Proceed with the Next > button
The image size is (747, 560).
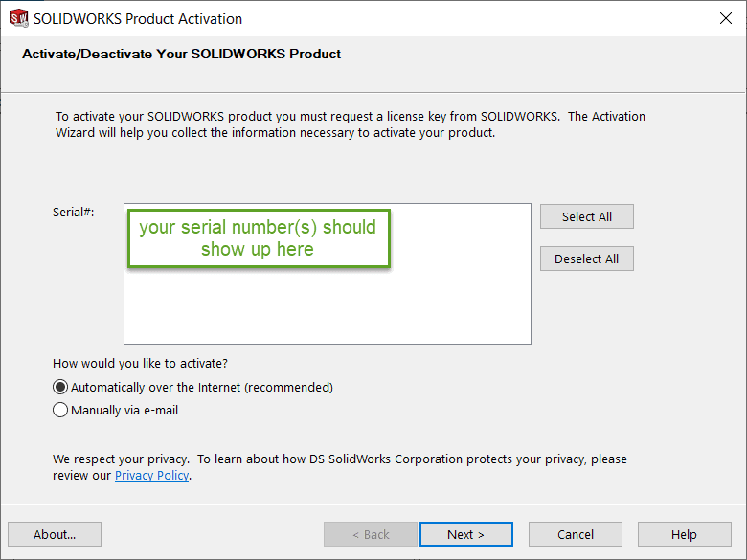(466, 534)
